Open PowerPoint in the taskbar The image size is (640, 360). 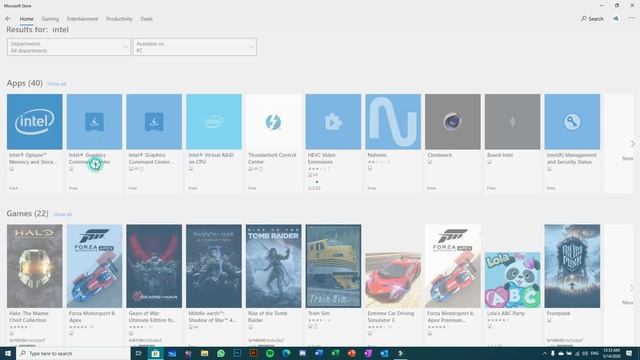351,353
